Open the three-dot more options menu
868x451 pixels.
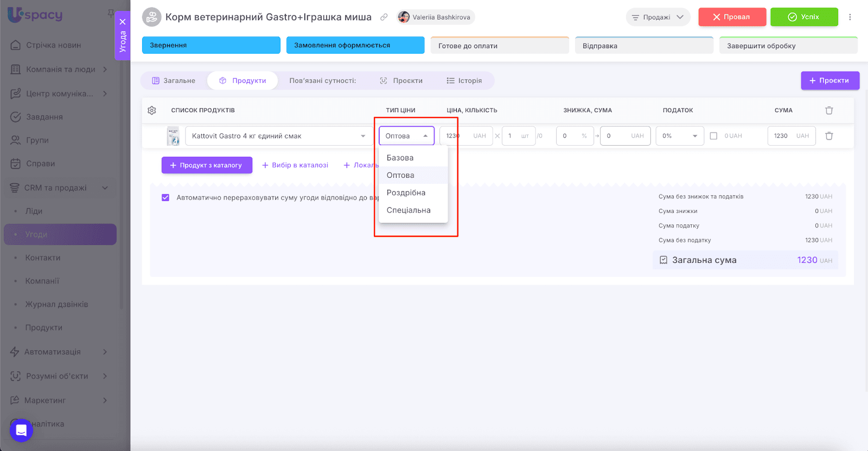click(850, 17)
